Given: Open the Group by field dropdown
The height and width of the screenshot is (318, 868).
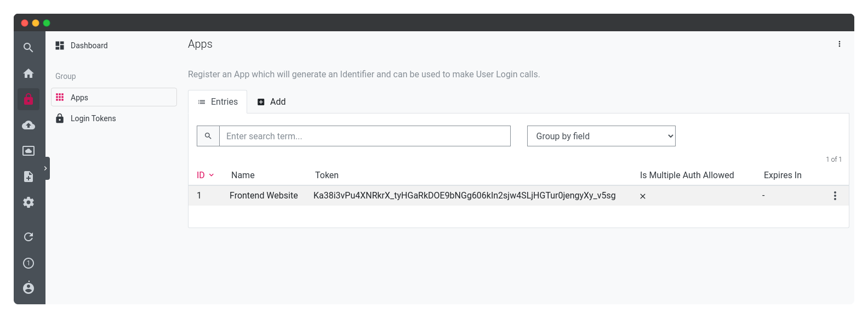Looking at the screenshot, I should pyautogui.click(x=601, y=136).
